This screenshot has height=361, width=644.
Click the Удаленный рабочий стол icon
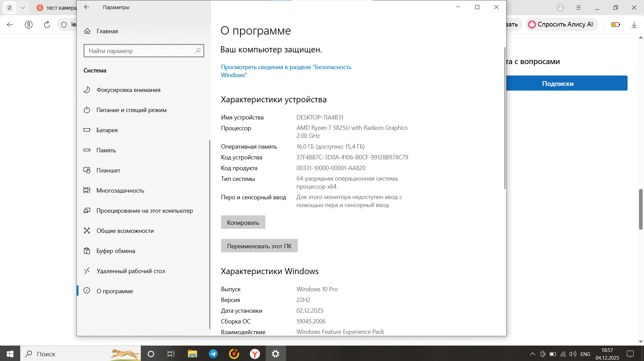point(87,271)
